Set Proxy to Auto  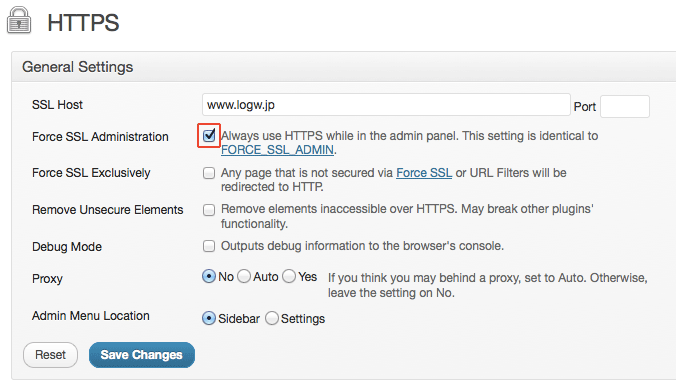[x=244, y=276]
